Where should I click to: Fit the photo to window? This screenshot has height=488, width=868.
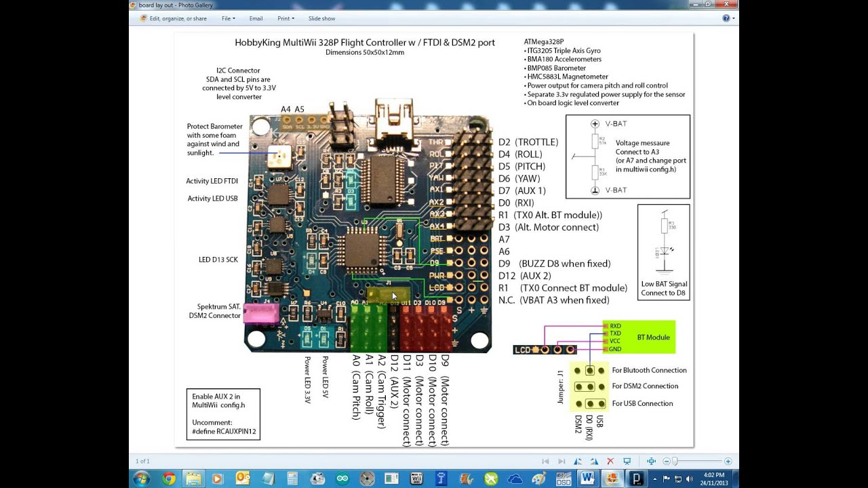(651, 462)
